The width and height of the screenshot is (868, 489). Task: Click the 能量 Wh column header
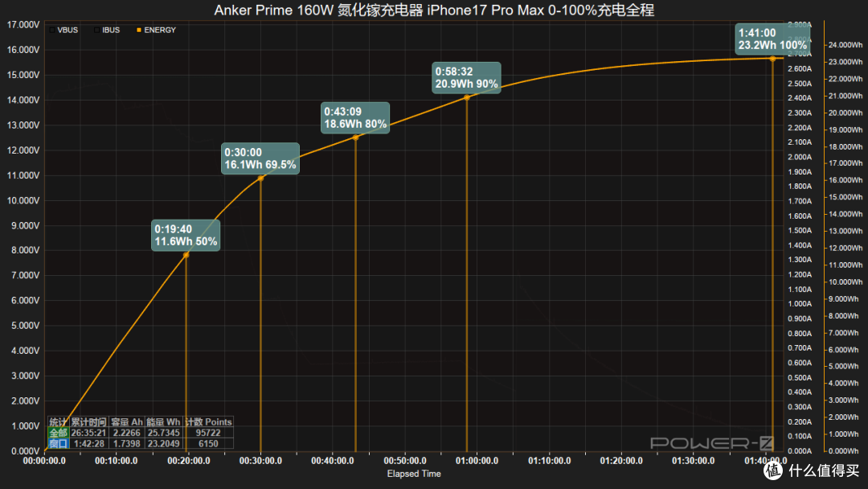coord(163,422)
